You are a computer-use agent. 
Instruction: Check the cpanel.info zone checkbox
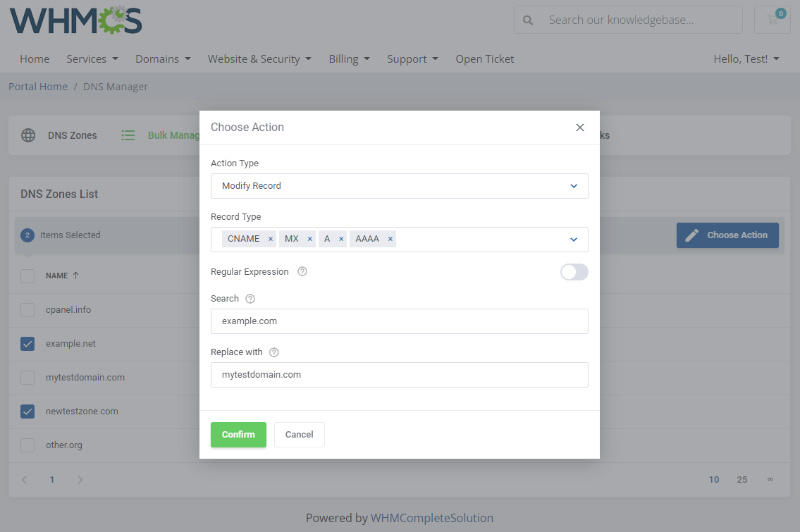[27, 309]
